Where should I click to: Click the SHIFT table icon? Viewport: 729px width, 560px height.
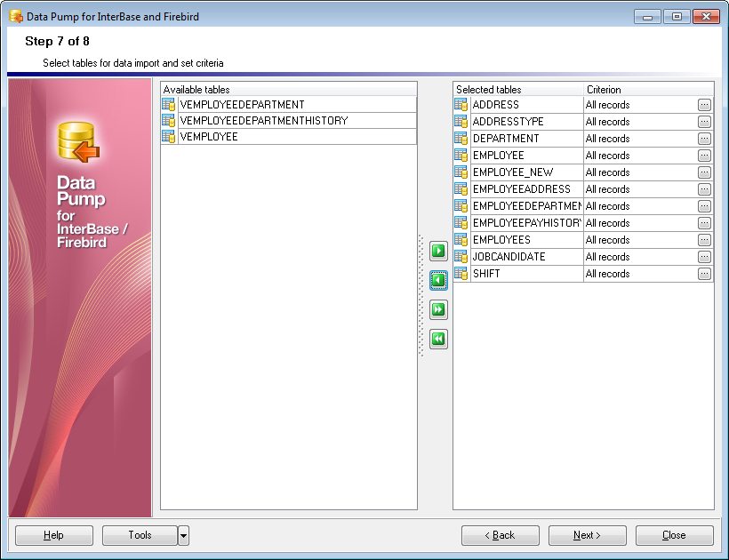461,274
